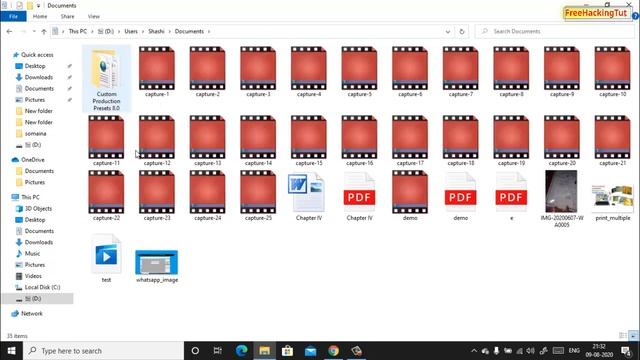The width and height of the screenshot is (640, 360).
Task: Open Cortana from the taskbar
Action: [x=195, y=351]
